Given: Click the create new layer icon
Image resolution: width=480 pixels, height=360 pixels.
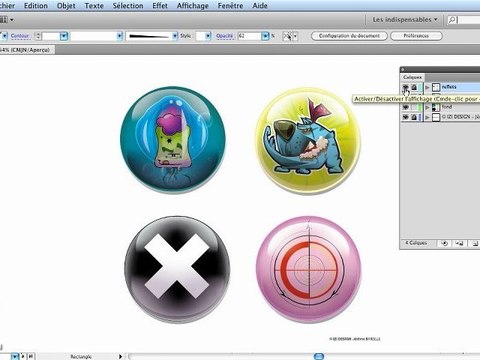Looking at the screenshot, I should [x=475, y=243].
